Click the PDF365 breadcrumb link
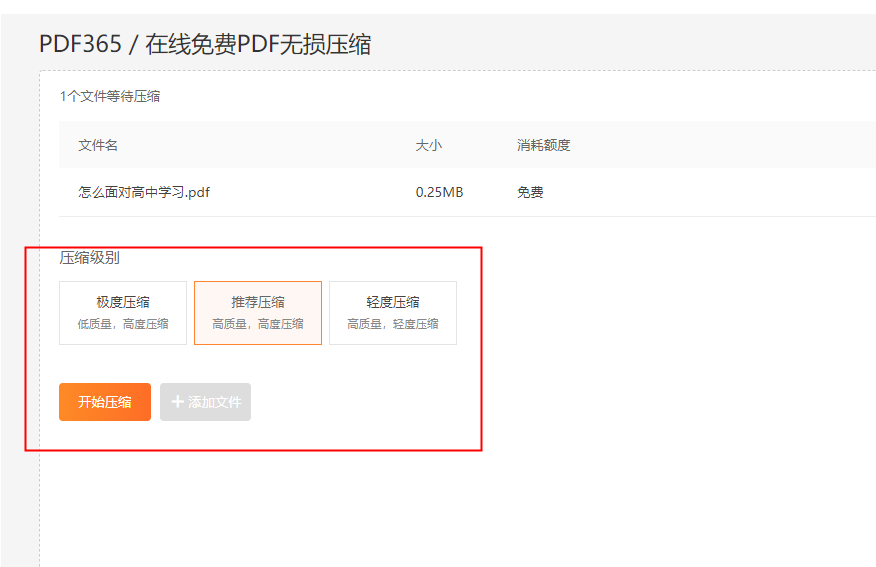876x567 pixels. pyautogui.click(x=80, y=44)
